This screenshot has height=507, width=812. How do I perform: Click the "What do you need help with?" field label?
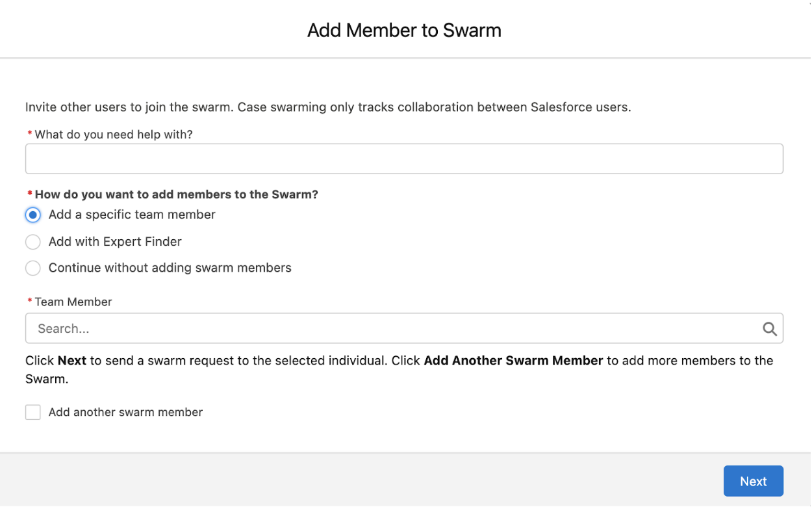[114, 135]
